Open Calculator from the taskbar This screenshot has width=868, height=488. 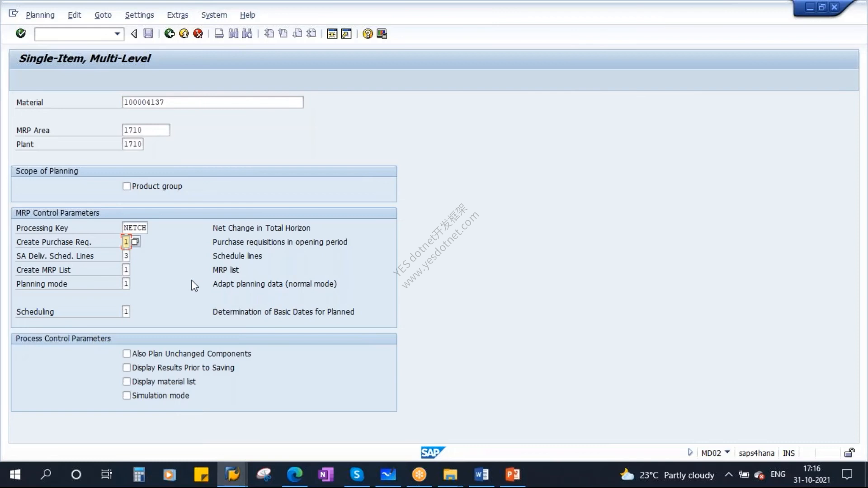139,474
